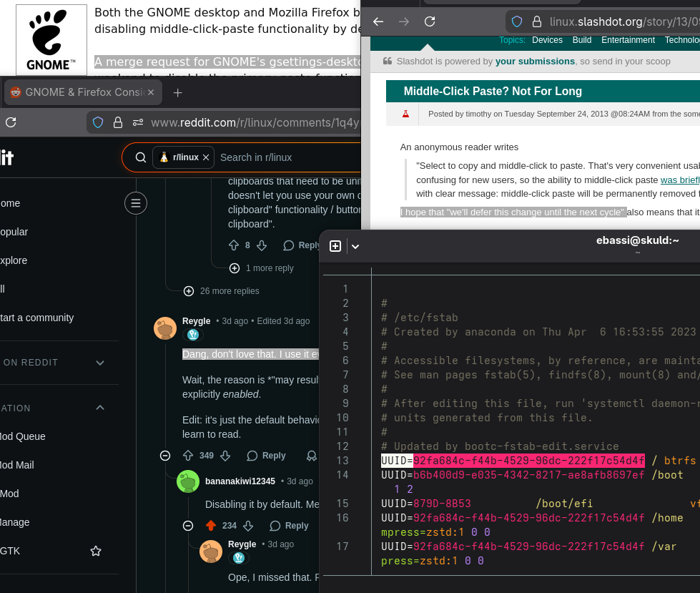The width and height of the screenshot is (700, 593).
Task: Click the padlock icon beside linux.slashdot.org
Action: click(x=537, y=21)
